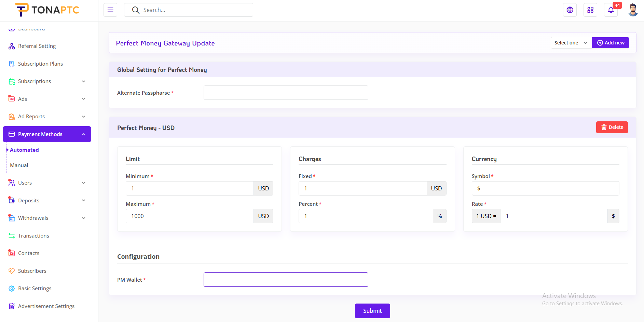Click the Percent charge input

(x=366, y=216)
